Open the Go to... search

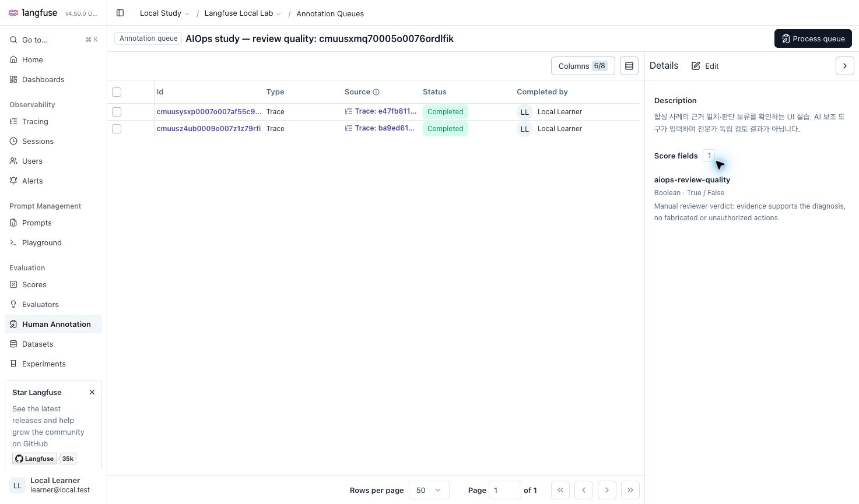click(54, 40)
